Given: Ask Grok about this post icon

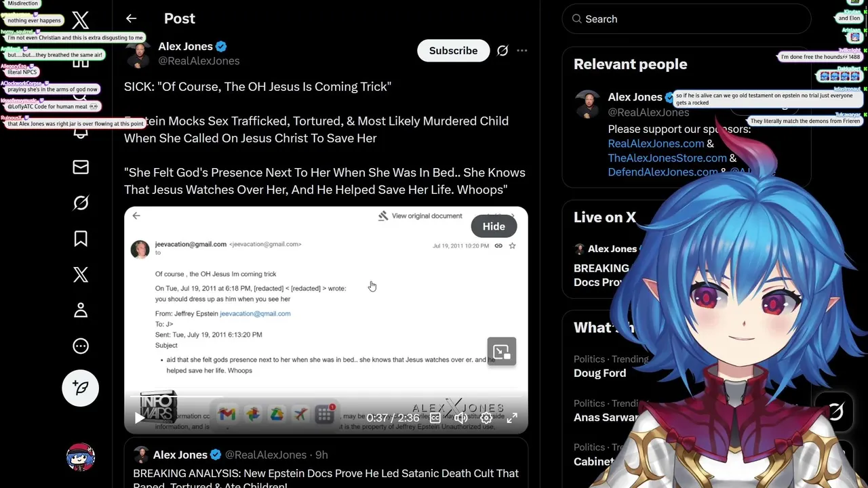Looking at the screenshot, I should pyautogui.click(x=502, y=51).
